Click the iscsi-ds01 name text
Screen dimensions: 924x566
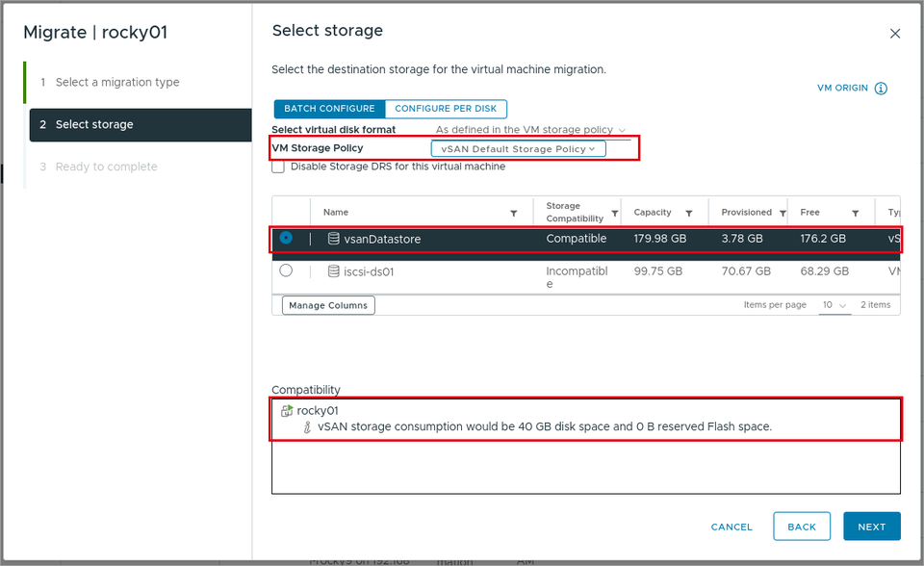click(x=369, y=271)
